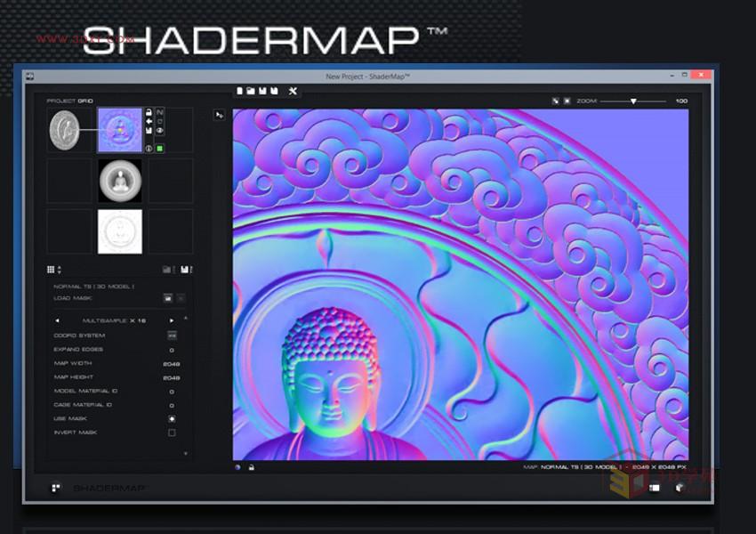Click the floppy-disk save icon beside the normal map node
This screenshot has width=756, height=534.
(149, 130)
